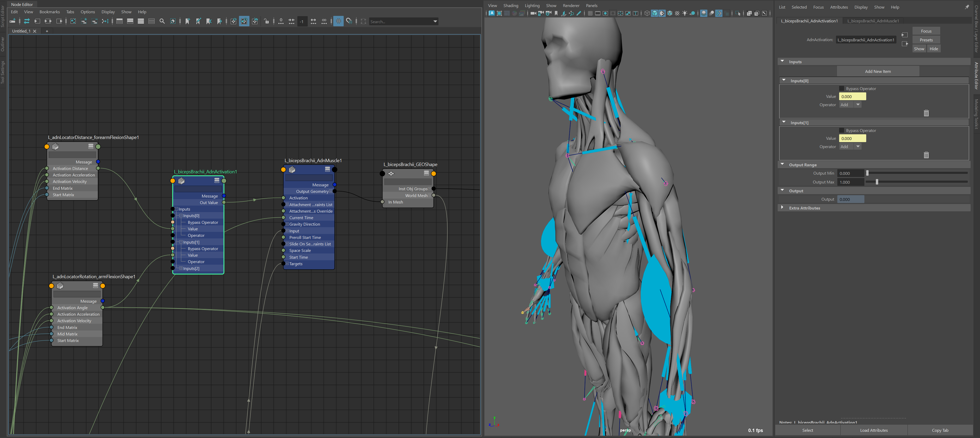Click the viewport wireframe cube icon

point(647,13)
